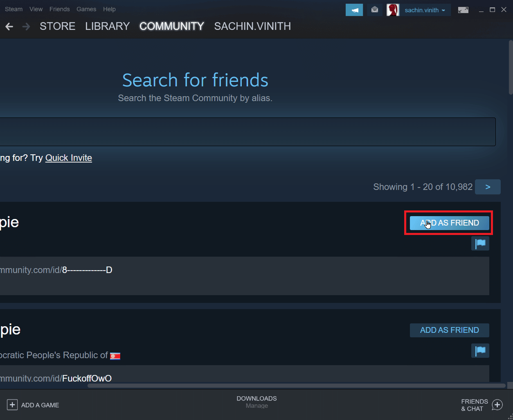Add first result as friend
Image resolution: width=513 pixels, height=420 pixels.
(x=450, y=223)
